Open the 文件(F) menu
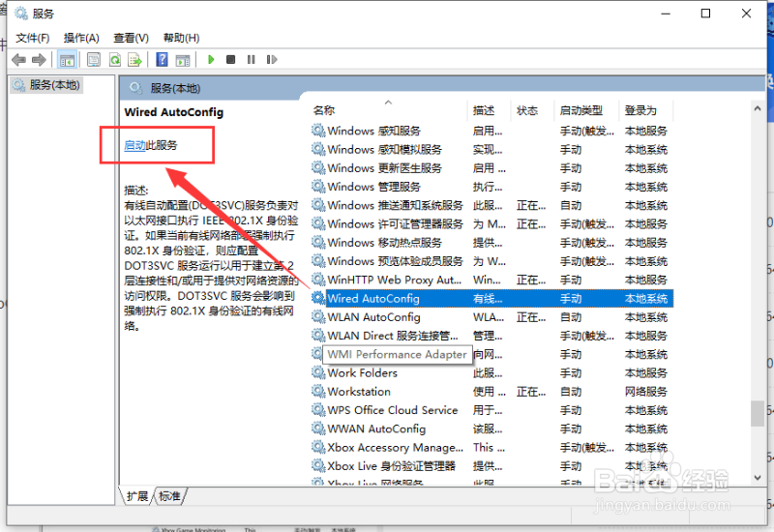Image resolution: width=774 pixels, height=532 pixels. point(33,38)
